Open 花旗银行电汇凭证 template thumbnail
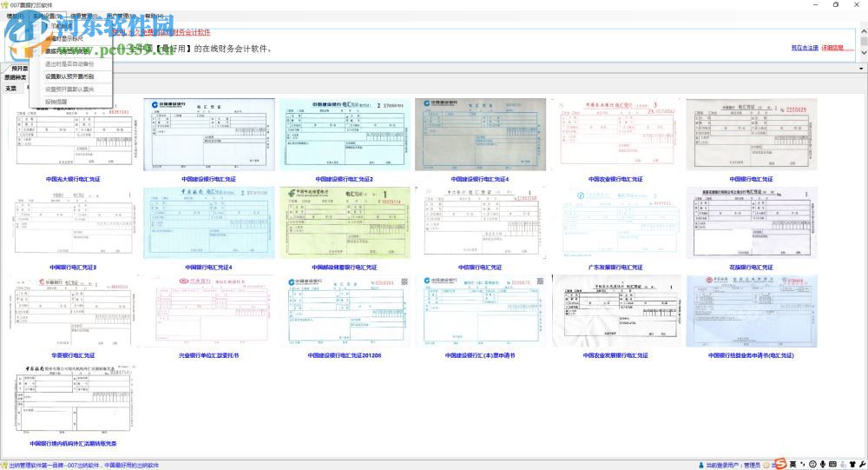Screen dimensions: 868x470 click(751, 222)
